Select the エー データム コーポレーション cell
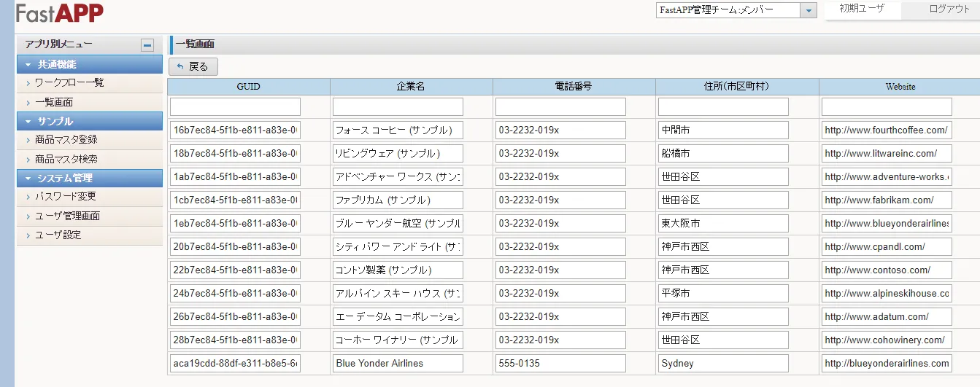980x387 pixels. click(x=398, y=317)
